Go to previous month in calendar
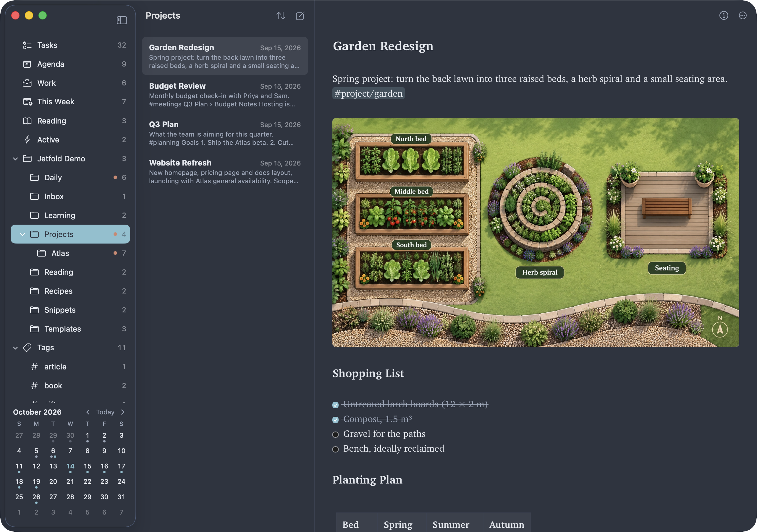Screen dimensions: 757x532 coord(88,412)
